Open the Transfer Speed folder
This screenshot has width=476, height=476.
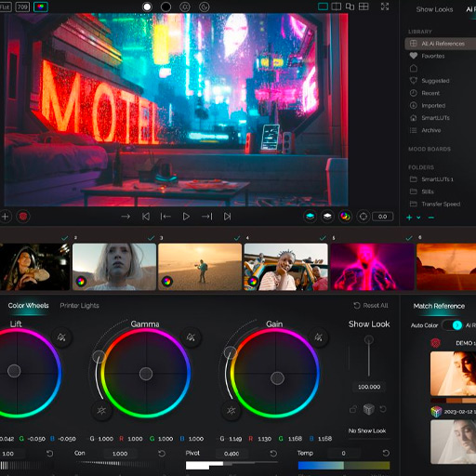(435, 205)
